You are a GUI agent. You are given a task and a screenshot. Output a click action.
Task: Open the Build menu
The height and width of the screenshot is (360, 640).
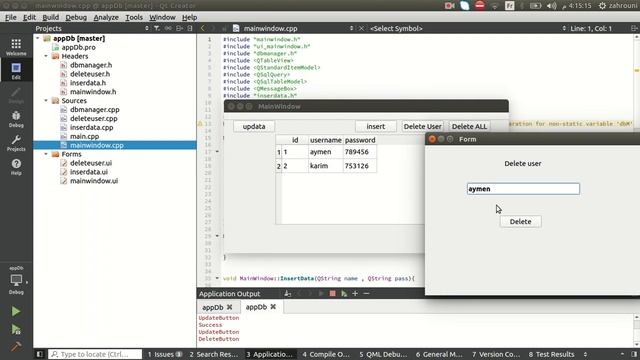[51, 17]
